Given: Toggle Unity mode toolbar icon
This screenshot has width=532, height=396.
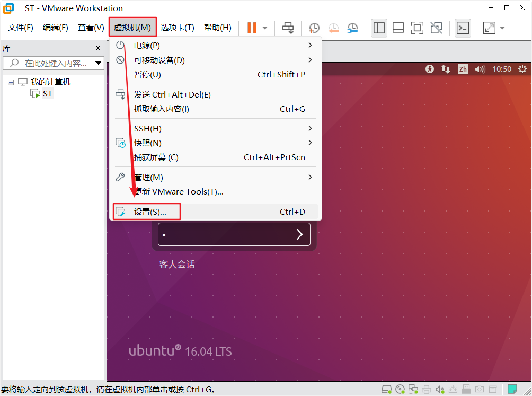Looking at the screenshot, I should tap(436, 28).
